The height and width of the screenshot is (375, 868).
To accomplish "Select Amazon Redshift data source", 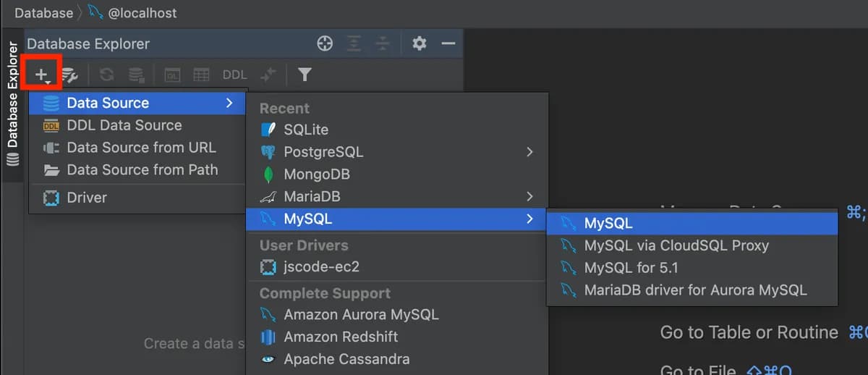I will 397,337.
